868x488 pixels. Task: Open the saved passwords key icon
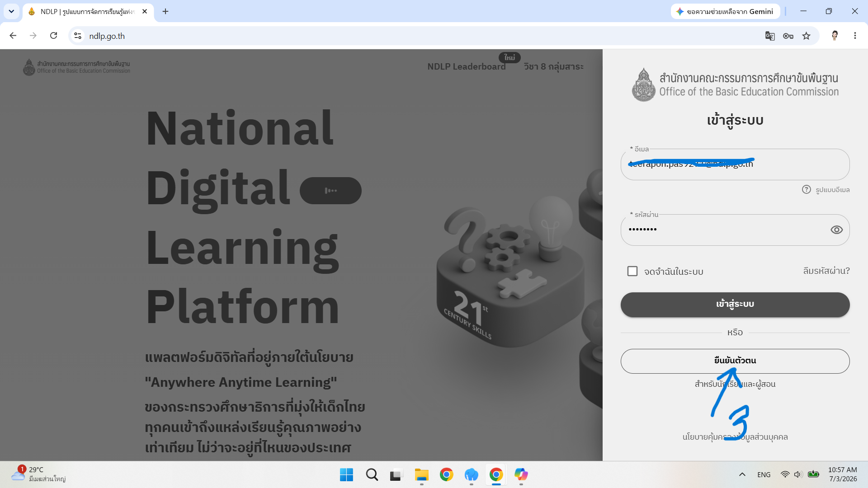[788, 36]
